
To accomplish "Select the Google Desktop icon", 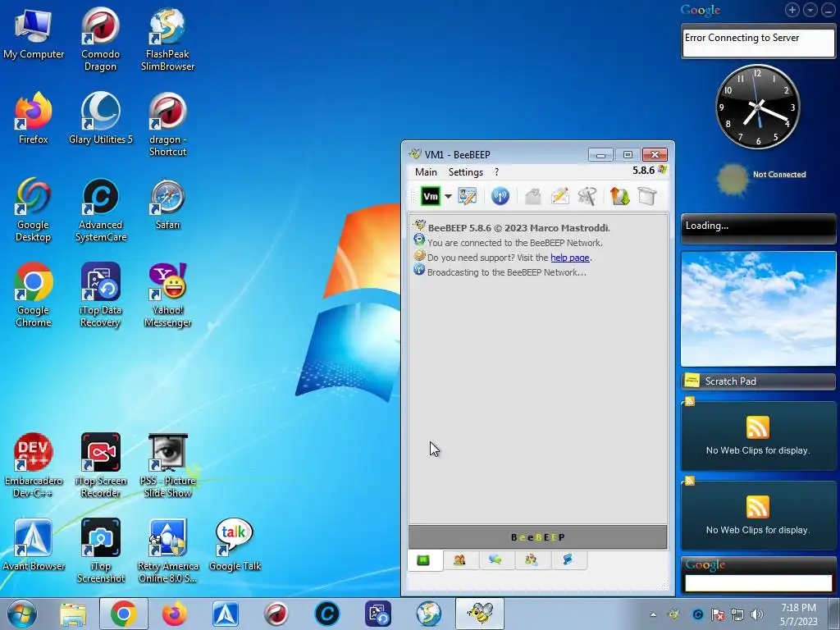I will tap(33, 210).
